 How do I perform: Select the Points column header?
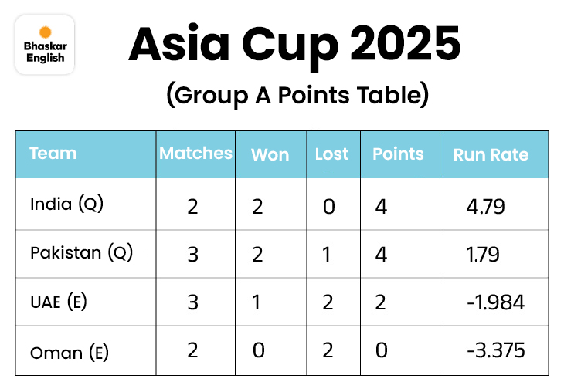click(398, 154)
